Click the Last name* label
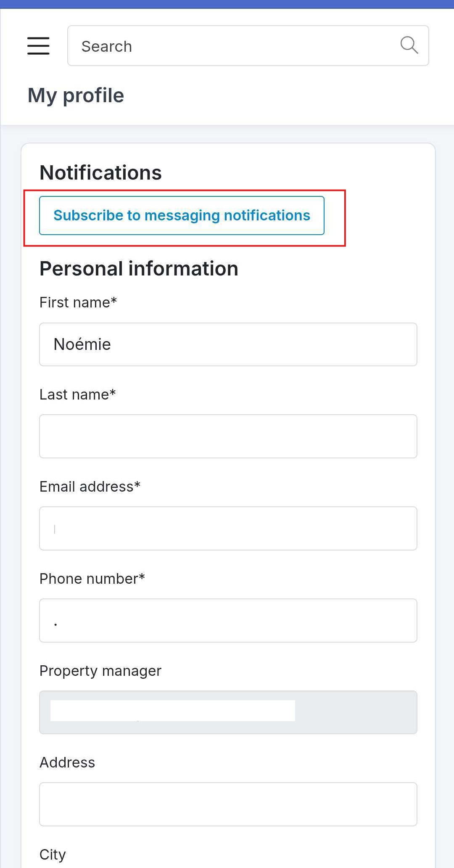The image size is (454, 868). pyautogui.click(x=77, y=394)
